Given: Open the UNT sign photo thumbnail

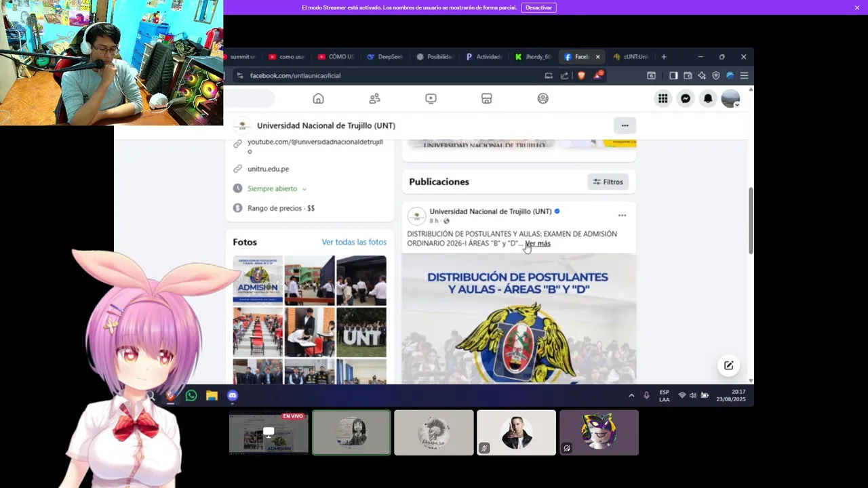Looking at the screenshot, I should [361, 332].
